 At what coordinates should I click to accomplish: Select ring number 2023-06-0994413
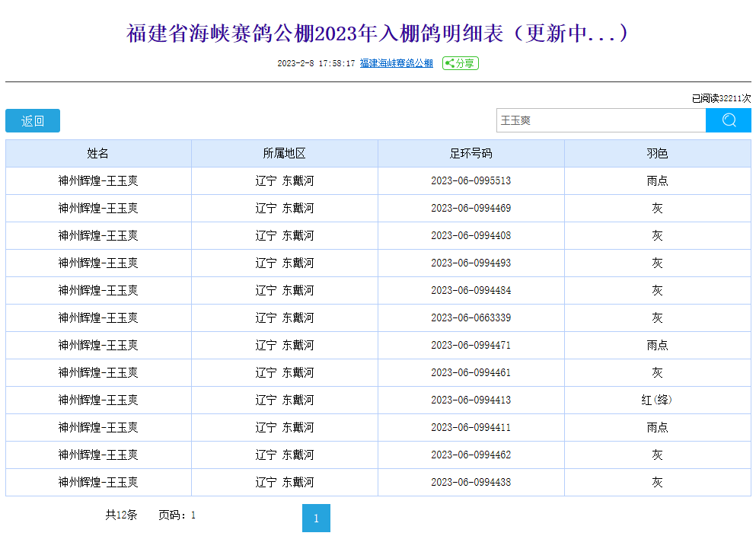pos(471,400)
